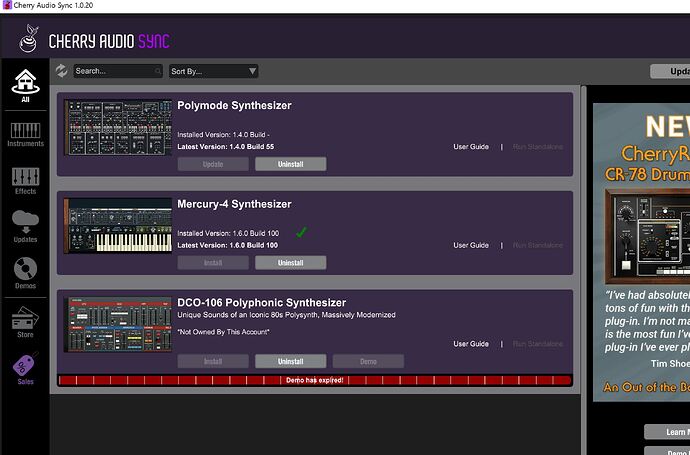Click Update for Polymode Synthesizer

pyautogui.click(x=213, y=164)
